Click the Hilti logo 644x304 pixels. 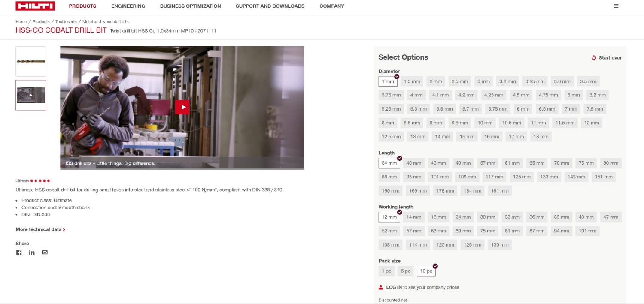[x=35, y=6]
